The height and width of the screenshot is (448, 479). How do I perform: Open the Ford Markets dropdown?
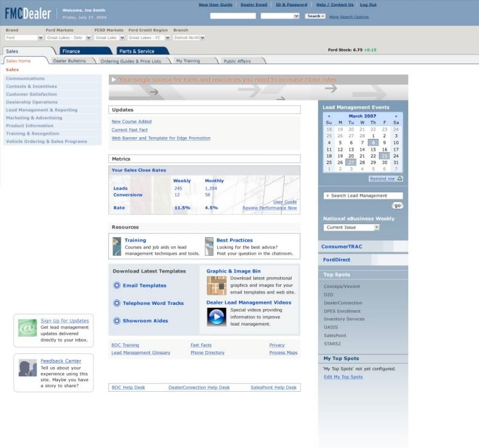[68, 38]
